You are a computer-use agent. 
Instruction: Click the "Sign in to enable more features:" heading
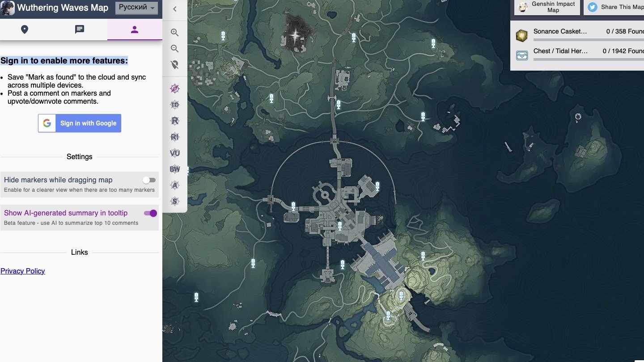click(x=64, y=61)
